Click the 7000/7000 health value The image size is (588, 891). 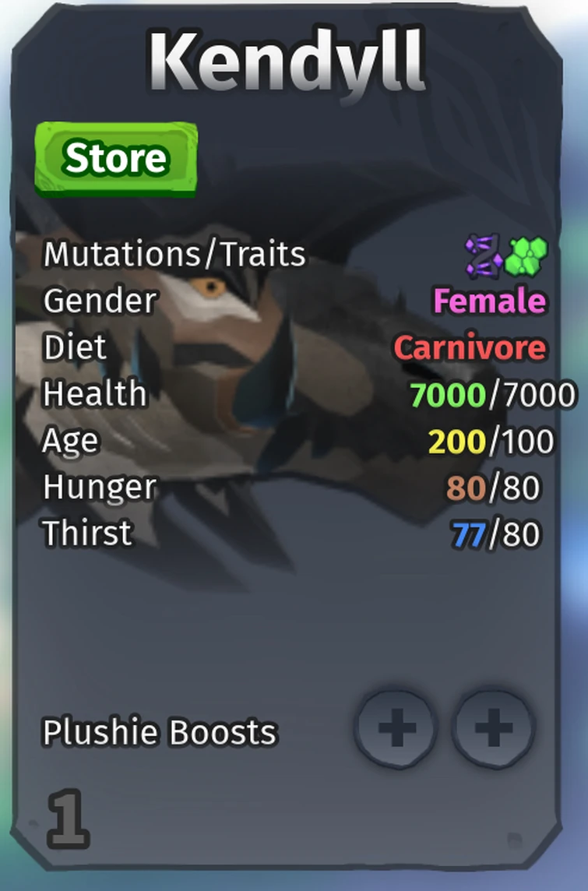492,394
